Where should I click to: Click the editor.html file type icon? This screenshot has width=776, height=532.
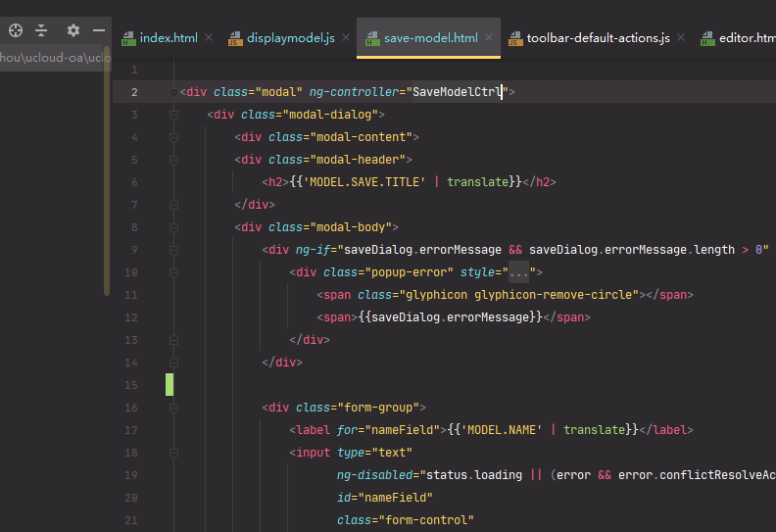click(707, 38)
